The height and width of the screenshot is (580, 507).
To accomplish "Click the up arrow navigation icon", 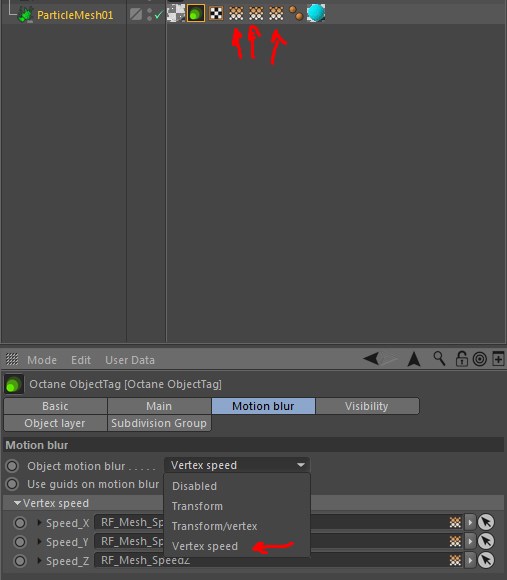I will point(414,359).
